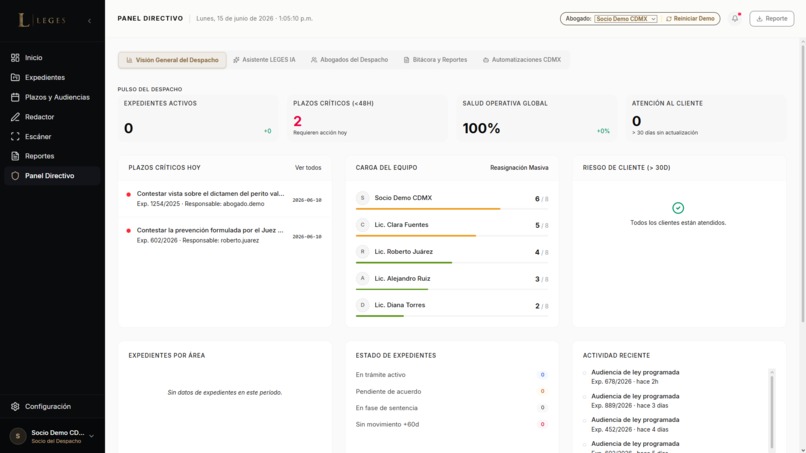Screen dimensions: 806x453
Task: Open the Bitácora y Reportes tab
Action: coord(435,60)
